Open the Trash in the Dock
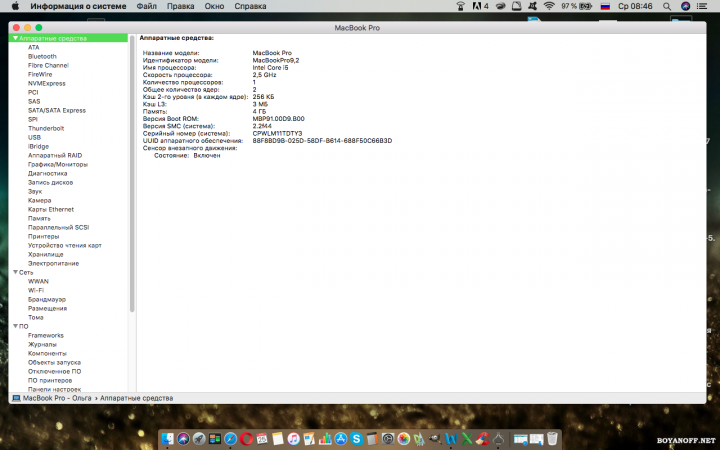The width and height of the screenshot is (720, 450). (x=552, y=439)
